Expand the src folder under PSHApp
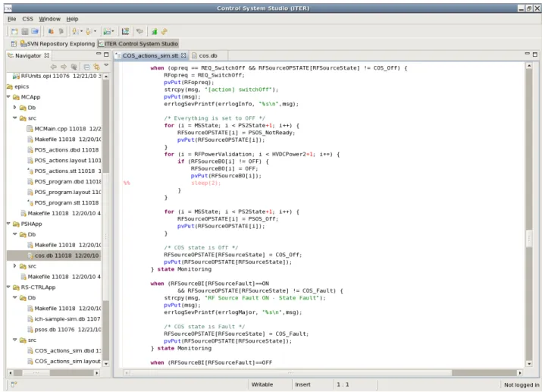 coord(15,266)
